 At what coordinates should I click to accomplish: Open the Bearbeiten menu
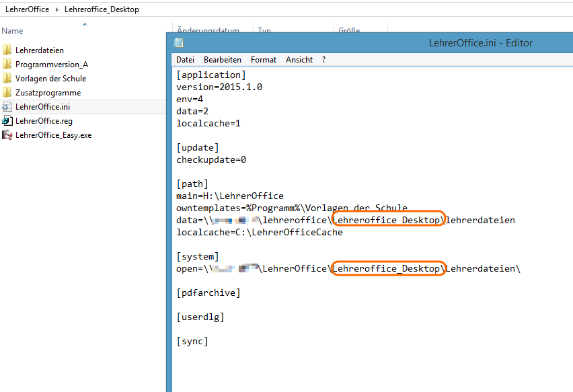coord(222,60)
